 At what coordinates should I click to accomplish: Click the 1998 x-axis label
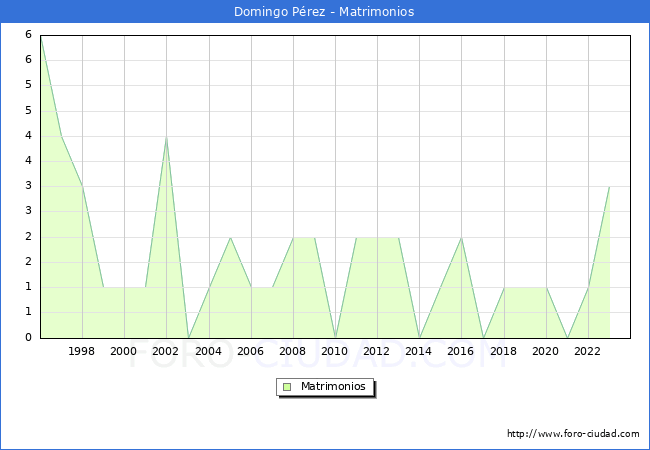(82, 351)
